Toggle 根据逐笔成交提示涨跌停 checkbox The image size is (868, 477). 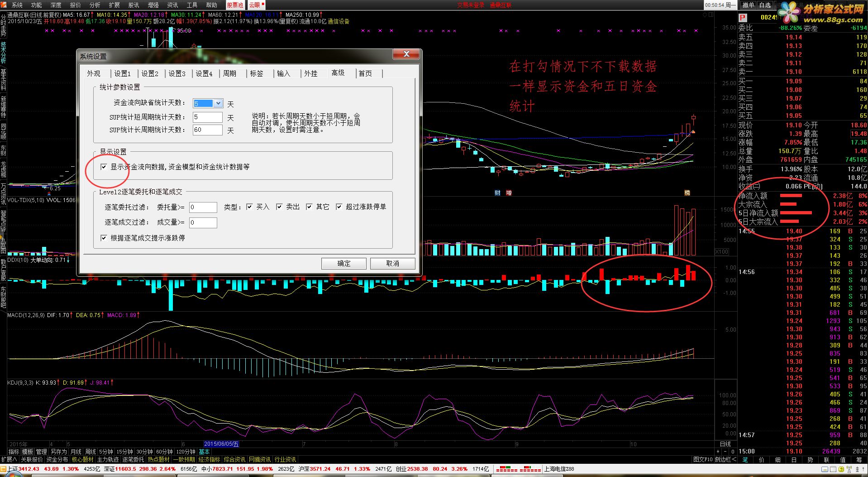coord(104,238)
